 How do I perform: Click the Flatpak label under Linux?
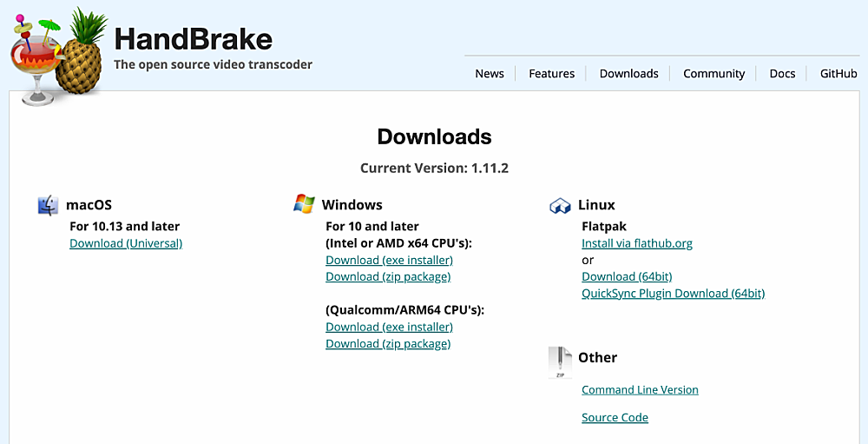[604, 226]
